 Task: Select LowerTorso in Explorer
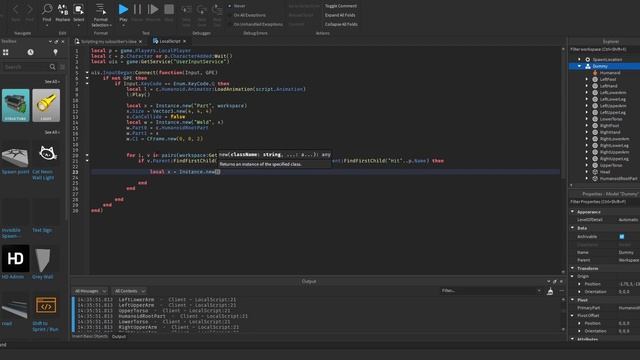[x=611, y=119]
